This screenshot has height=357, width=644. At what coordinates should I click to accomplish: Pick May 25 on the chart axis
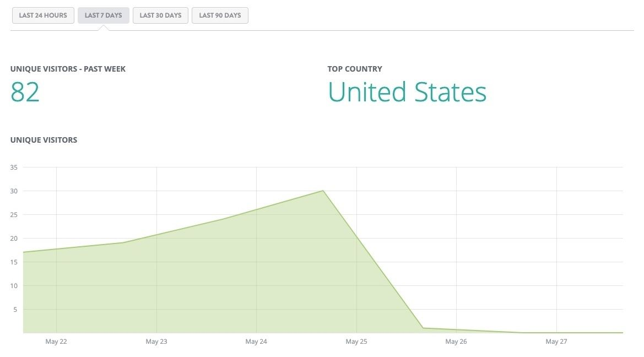tap(356, 342)
